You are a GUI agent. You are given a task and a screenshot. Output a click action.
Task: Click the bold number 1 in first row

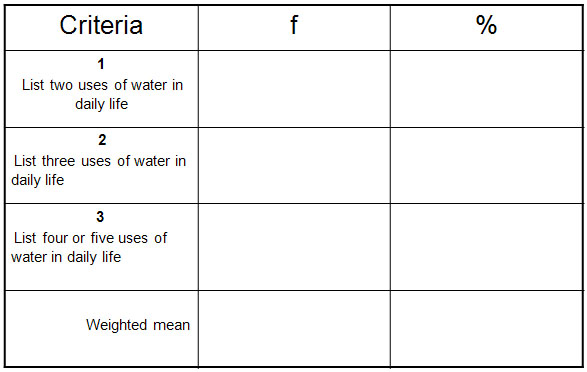[101, 64]
